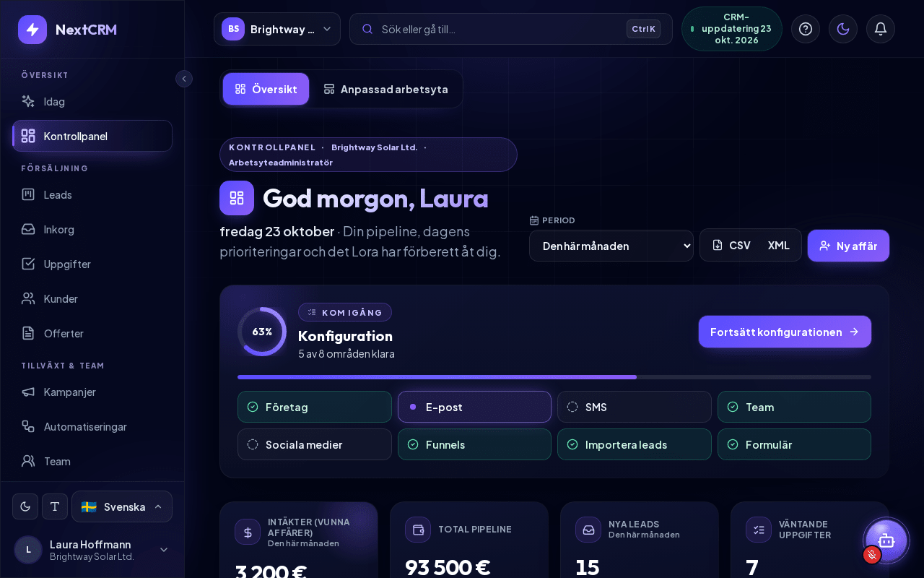Export data as CSV
Image resolution: width=924 pixels, height=578 pixels.
coord(731,245)
